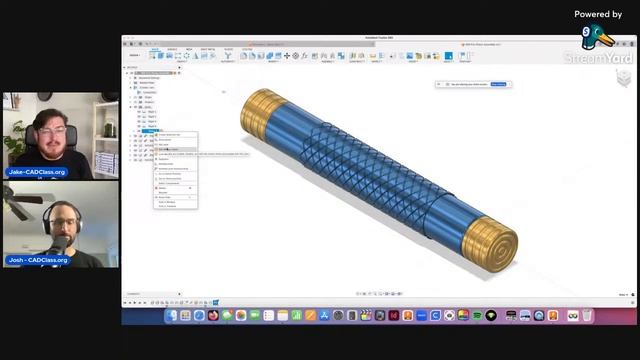Open Safari from the Dock
This screenshot has height=360, width=640.
click(199, 316)
